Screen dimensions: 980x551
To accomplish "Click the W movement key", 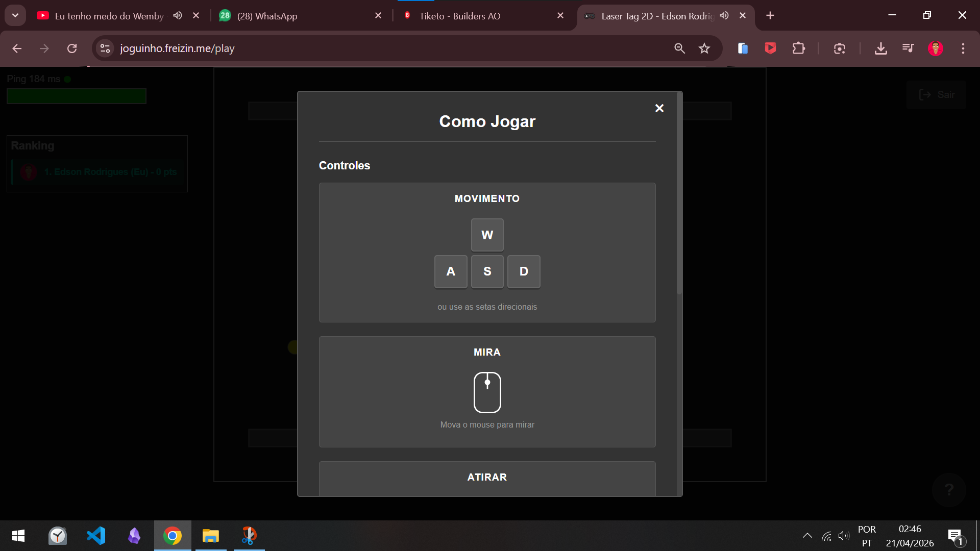I will click(487, 235).
